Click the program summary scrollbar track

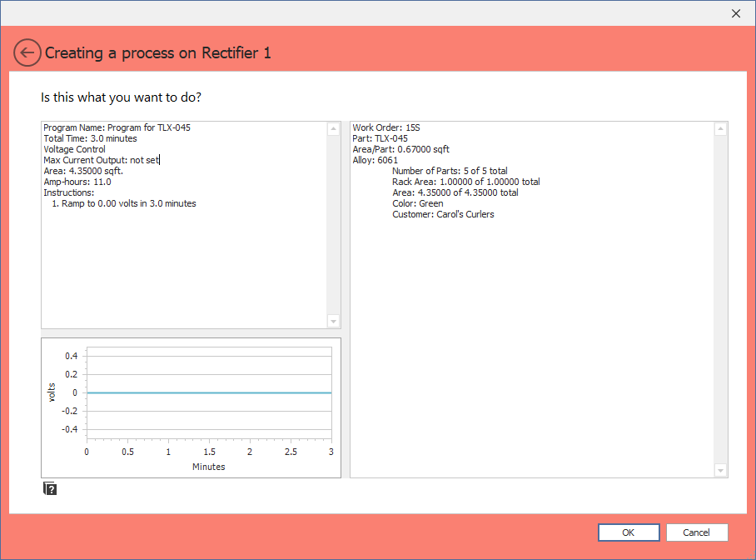(333, 225)
